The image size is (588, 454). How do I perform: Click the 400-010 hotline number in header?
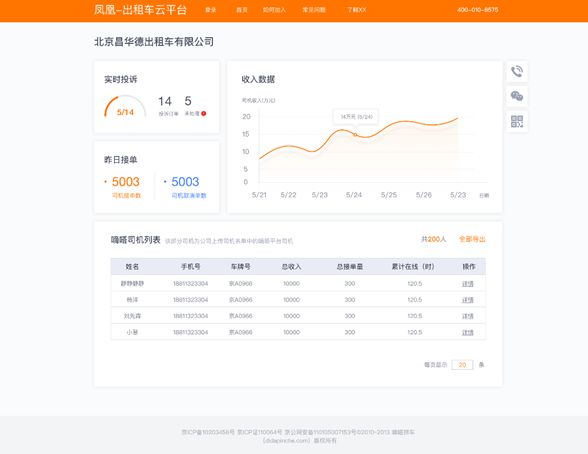[478, 10]
